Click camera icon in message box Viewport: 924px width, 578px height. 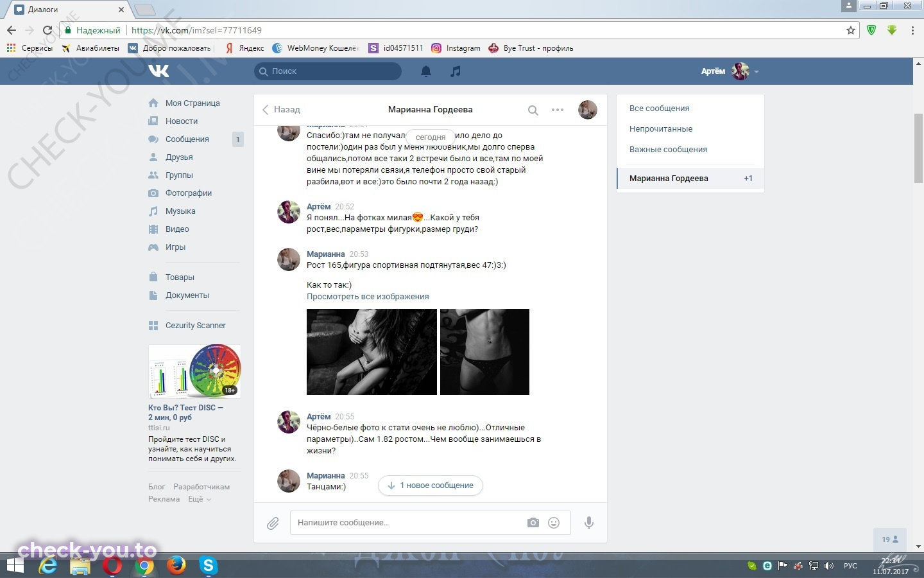pyautogui.click(x=533, y=523)
